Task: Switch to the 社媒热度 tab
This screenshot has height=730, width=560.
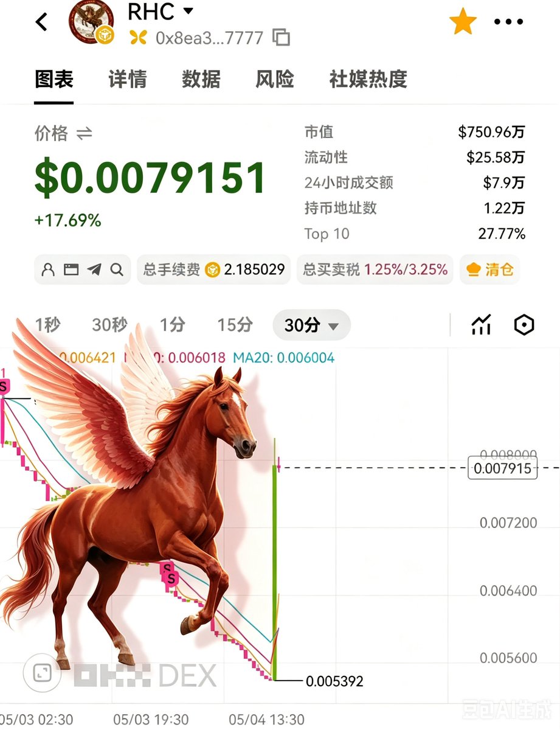Action: (368, 79)
